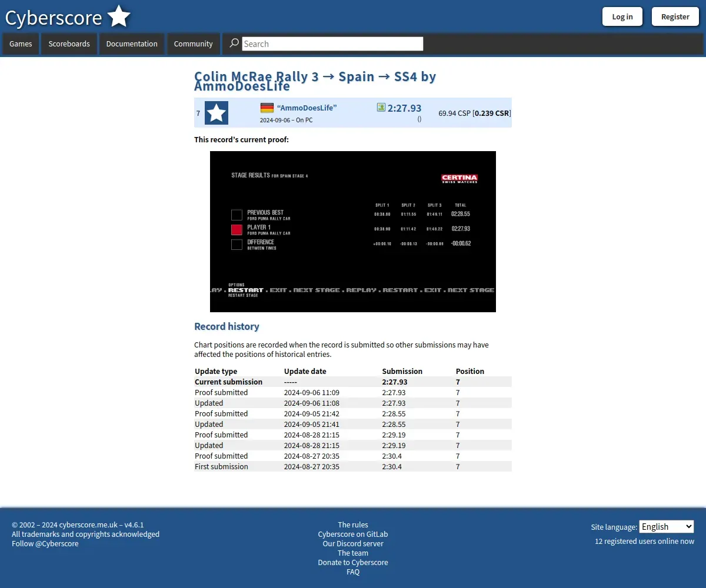This screenshot has height=588, width=706.
Task: Click the star avatar beside AmmoDoesLife
Action: (217, 113)
